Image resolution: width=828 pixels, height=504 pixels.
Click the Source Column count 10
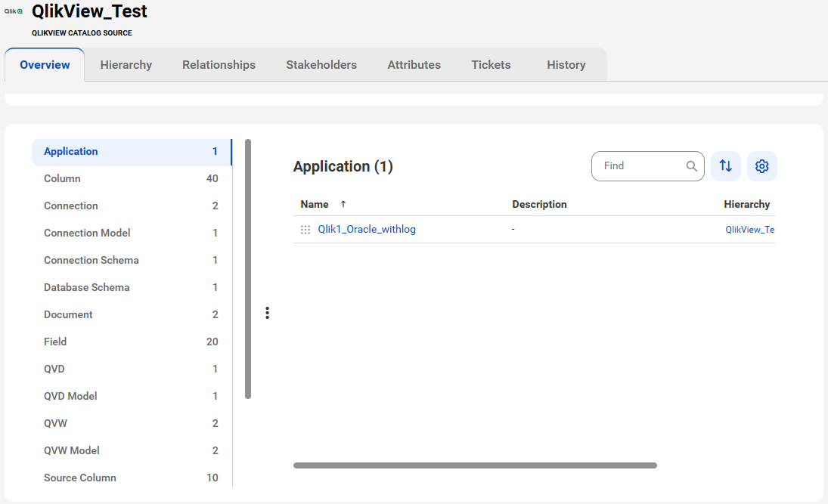tap(212, 478)
